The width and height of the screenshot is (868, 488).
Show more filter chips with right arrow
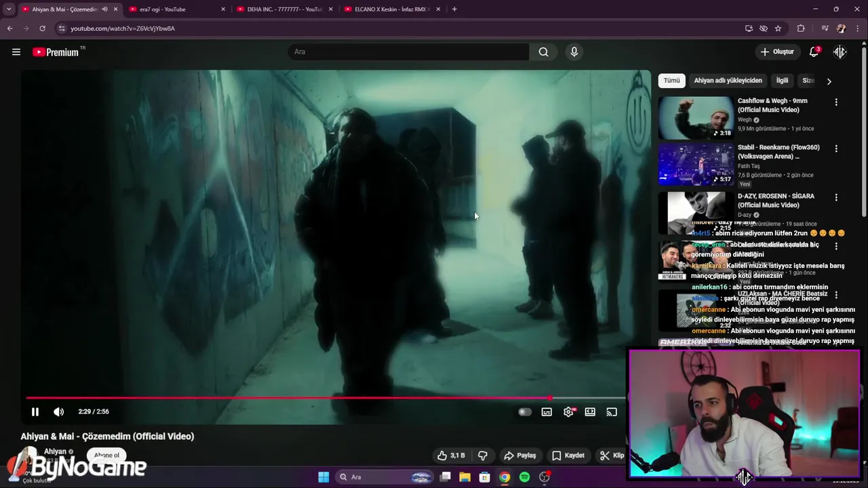pyautogui.click(x=829, y=81)
